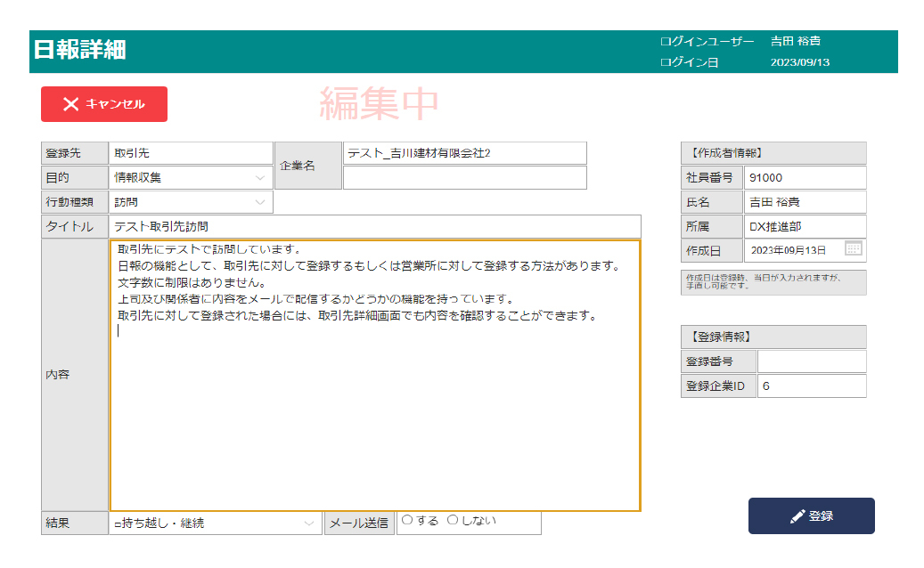Screen dimensions: 924x568
Task: Click the タイトル input field
Action: [x=374, y=227]
